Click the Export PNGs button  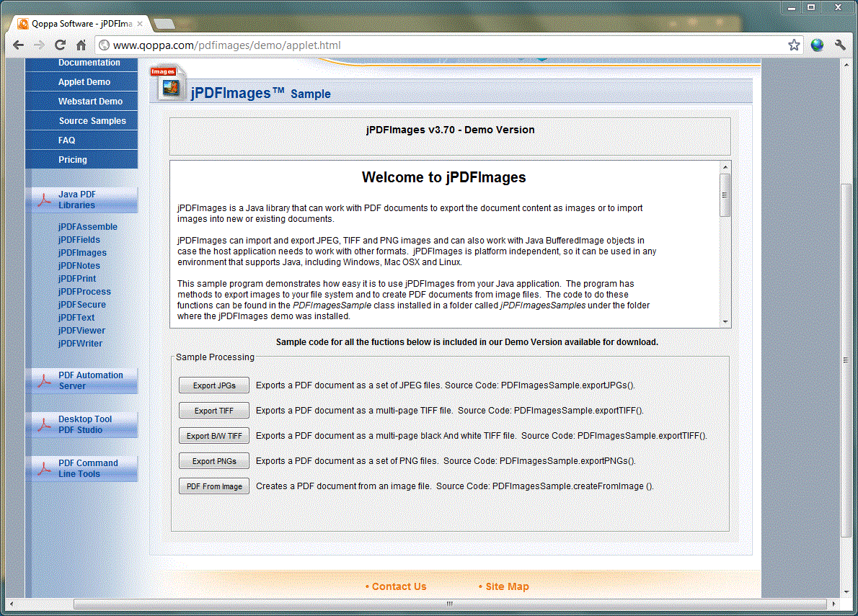pos(214,461)
